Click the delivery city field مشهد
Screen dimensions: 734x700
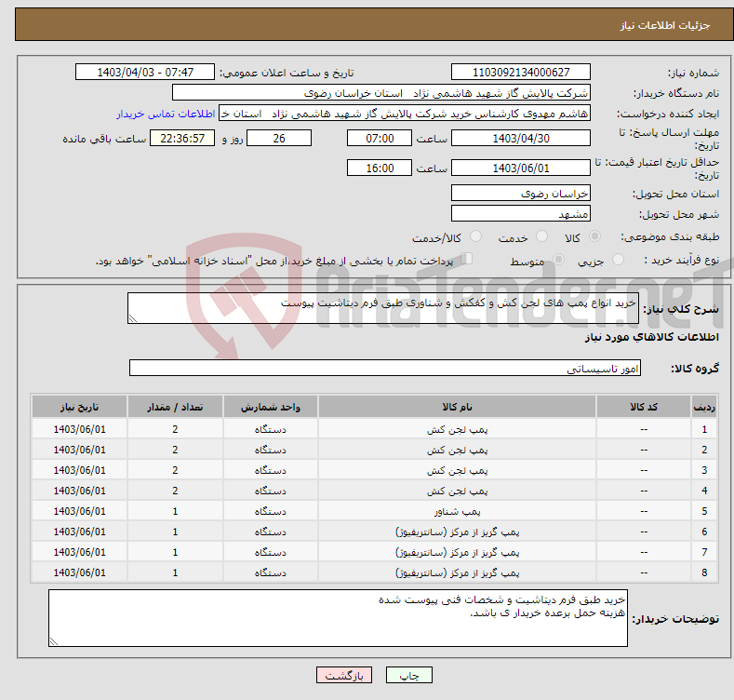[x=521, y=214]
